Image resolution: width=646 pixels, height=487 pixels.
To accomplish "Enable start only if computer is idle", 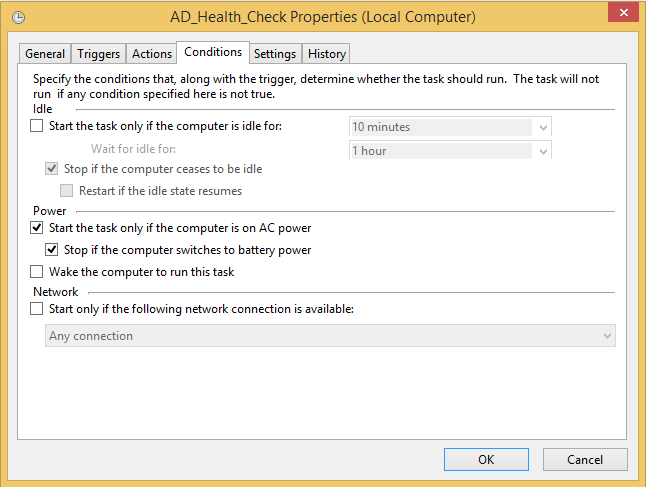I will click(37, 127).
